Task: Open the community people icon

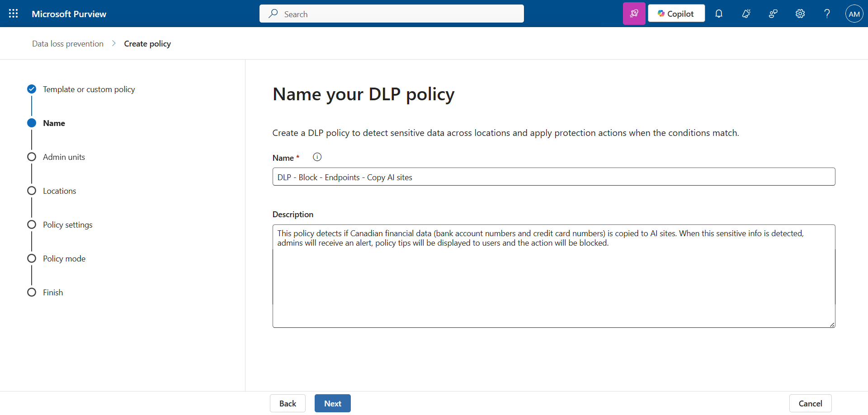Action: tap(773, 14)
